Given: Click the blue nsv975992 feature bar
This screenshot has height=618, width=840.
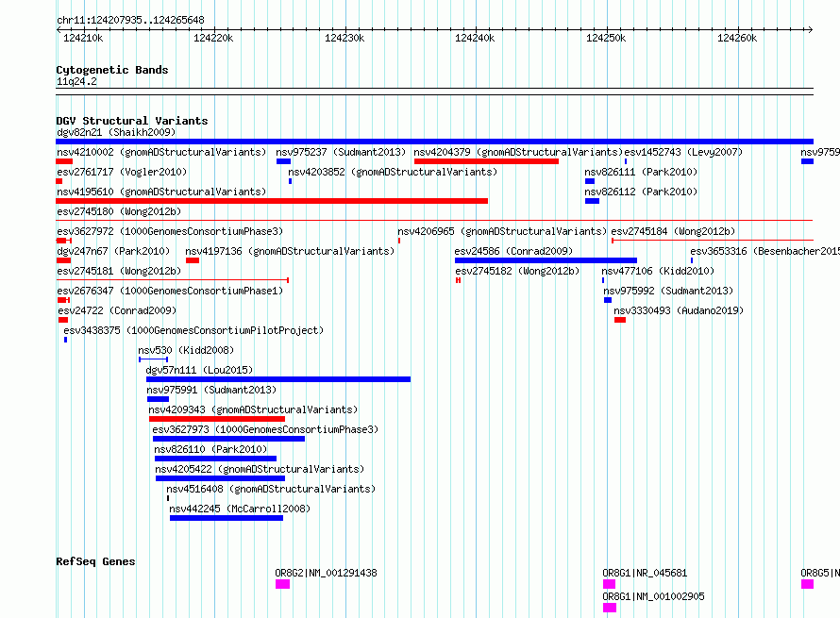Looking at the screenshot, I should pyautogui.click(x=608, y=300).
